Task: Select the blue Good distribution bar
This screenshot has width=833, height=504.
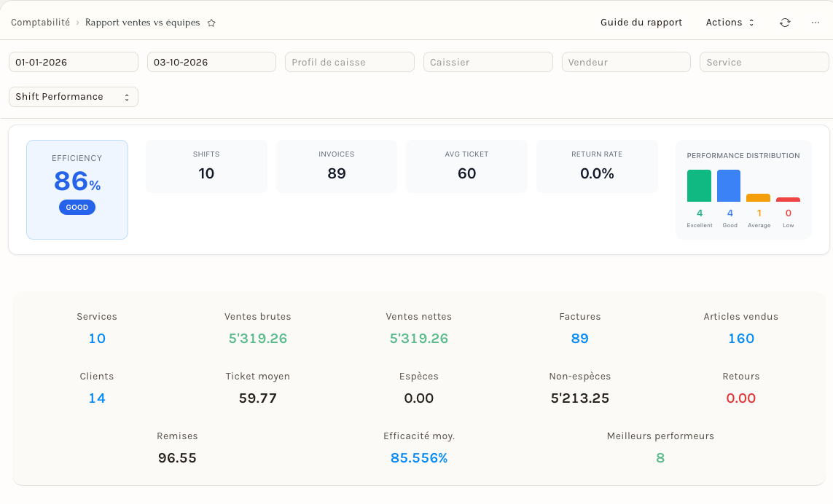Action: point(729,186)
